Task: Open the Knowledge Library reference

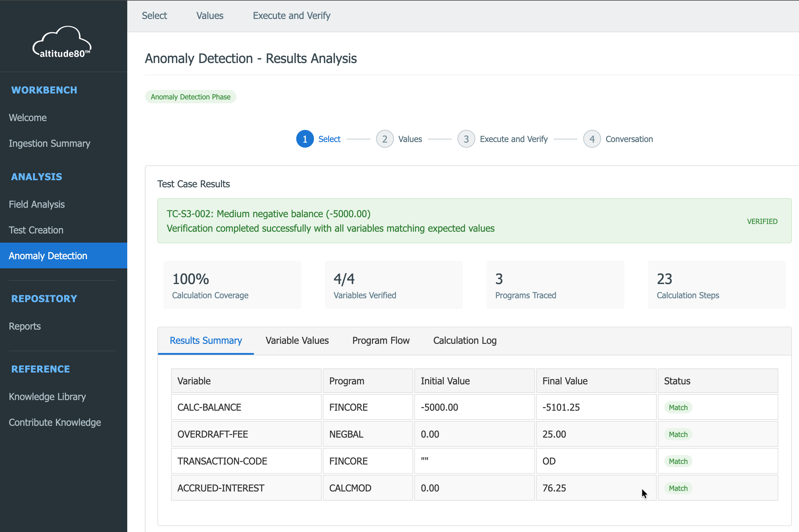Action: pyautogui.click(x=47, y=396)
